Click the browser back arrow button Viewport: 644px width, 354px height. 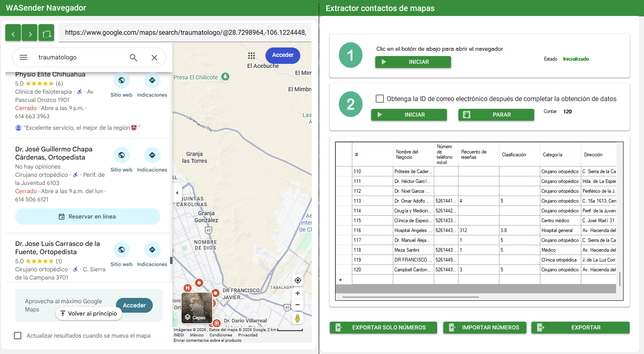point(13,33)
